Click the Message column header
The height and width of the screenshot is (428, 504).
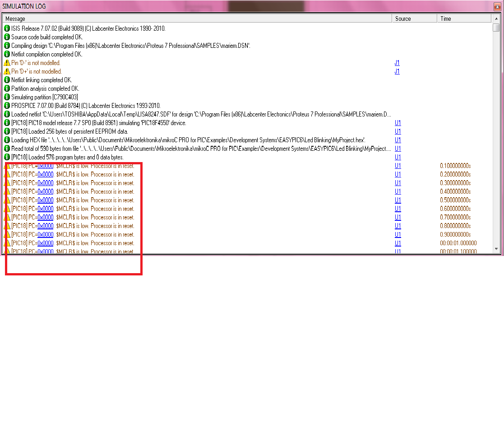tap(197, 19)
